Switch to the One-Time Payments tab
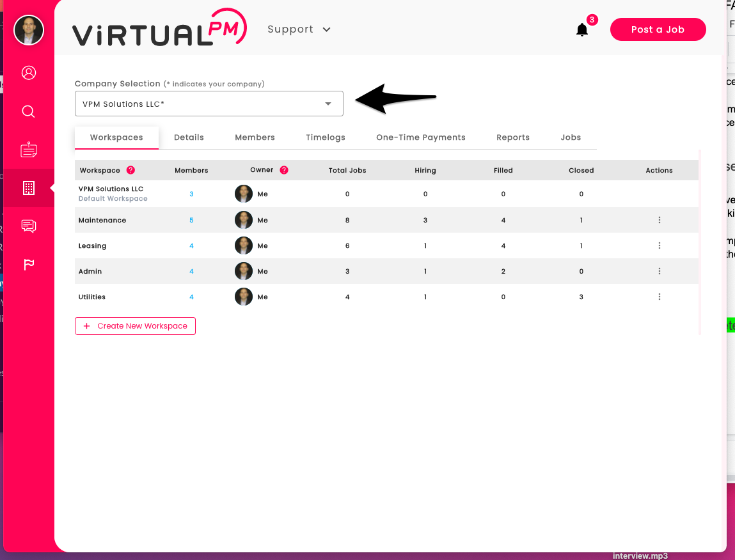The height and width of the screenshot is (560, 735). tap(421, 137)
